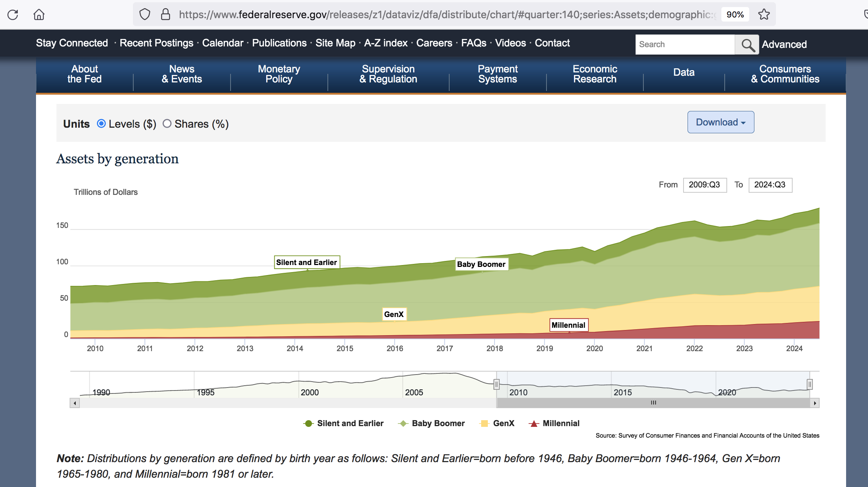Open the Economic Research menu
Screen dimensions: 868x487
coord(594,74)
